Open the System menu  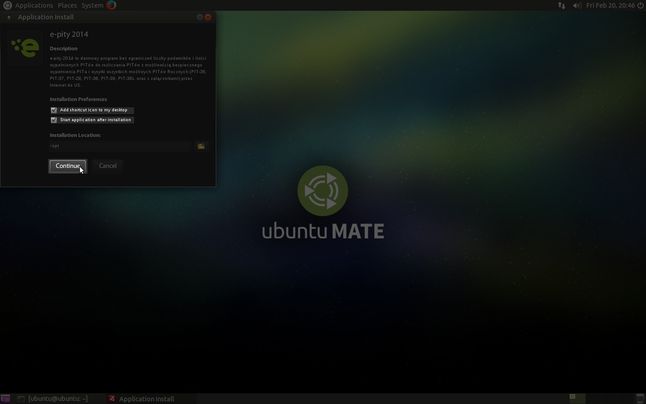(x=92, y=5)
